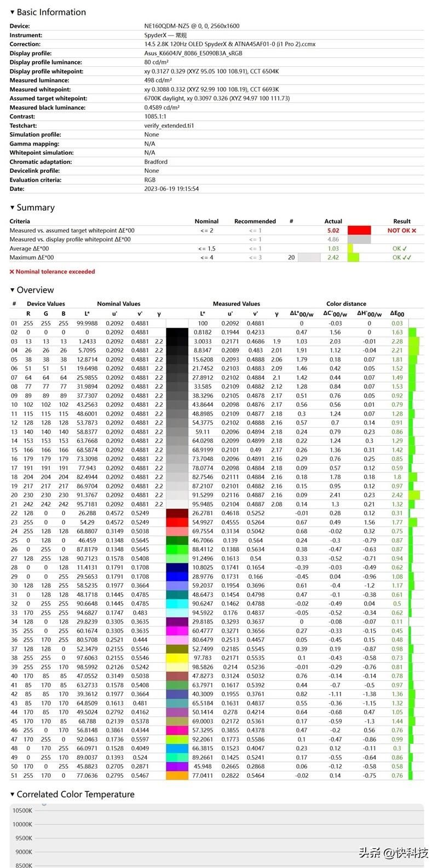Image resolution: width=438 pixels, height=868 pixels.
Task: Click the device name NE160QDM-NZ5 value
Action: point(192,26)
